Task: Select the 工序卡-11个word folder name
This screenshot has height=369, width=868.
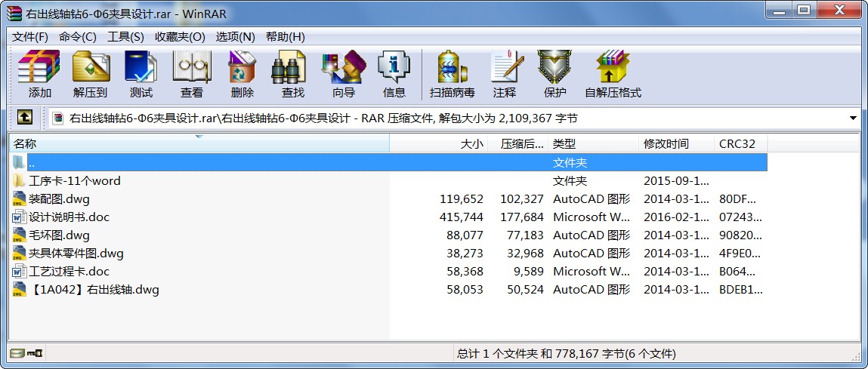Action: 74,181
